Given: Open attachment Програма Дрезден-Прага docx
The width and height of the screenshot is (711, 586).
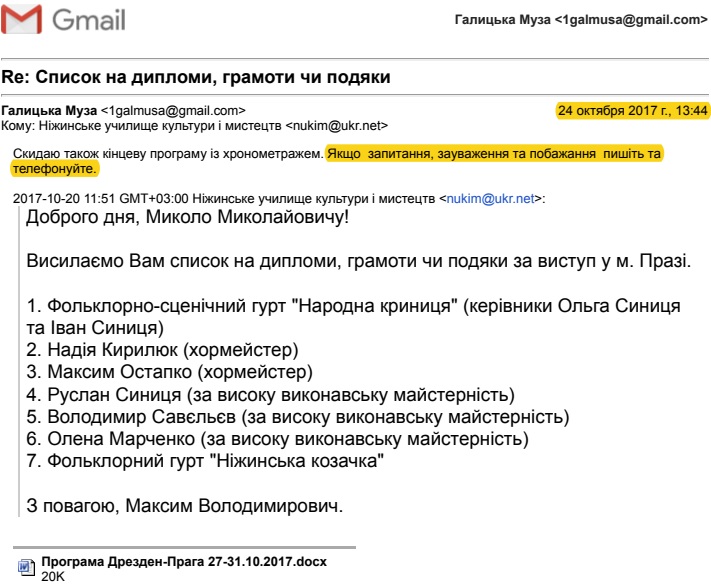Looking at the screenshot, I should 182,560.
